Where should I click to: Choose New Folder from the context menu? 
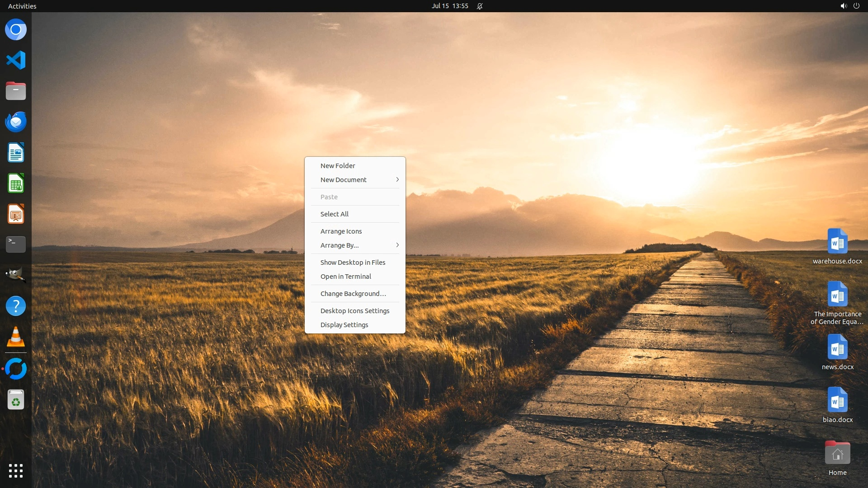click(x=338, y=166)
